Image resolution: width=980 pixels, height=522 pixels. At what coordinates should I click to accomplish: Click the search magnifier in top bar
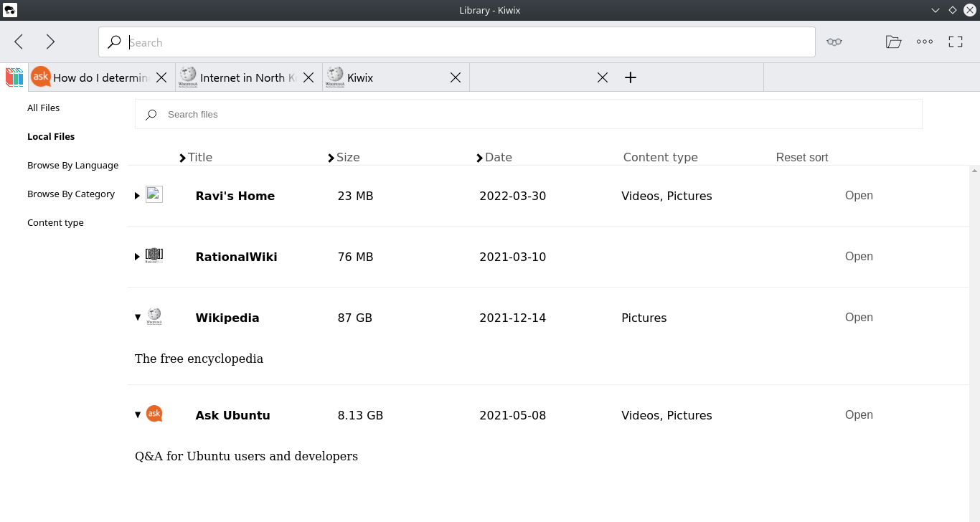tap(115, 42)
